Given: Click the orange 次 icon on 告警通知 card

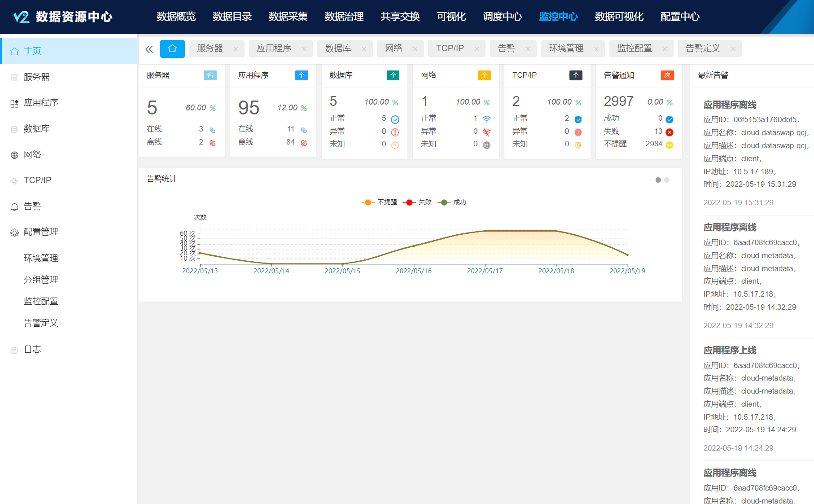Looking at the screenshot, I should tap(667, 75).
